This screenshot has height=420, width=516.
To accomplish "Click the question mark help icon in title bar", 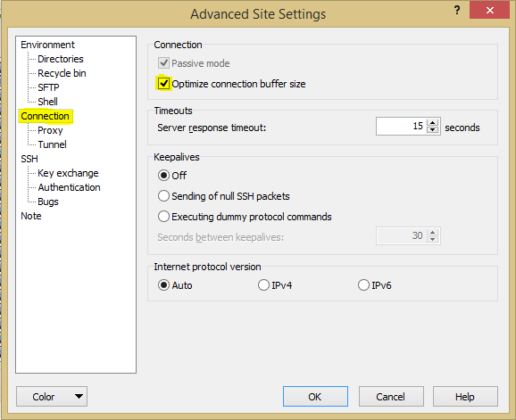I will [x=457, y=10].
